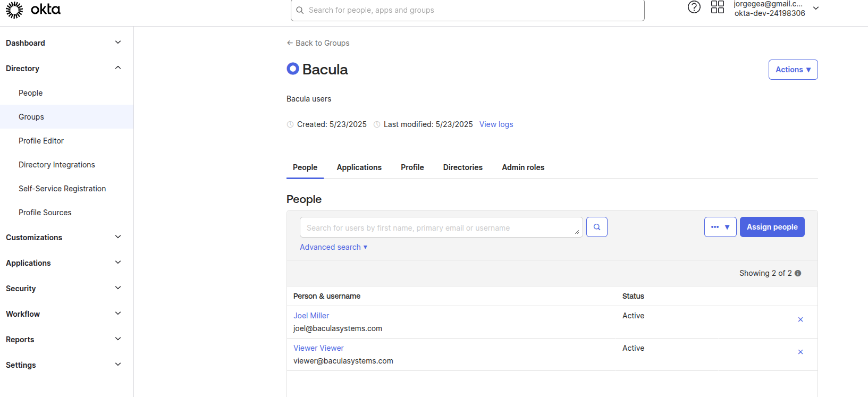Open the apps grid icon
The image size is (868, 397).
(717, 7)
